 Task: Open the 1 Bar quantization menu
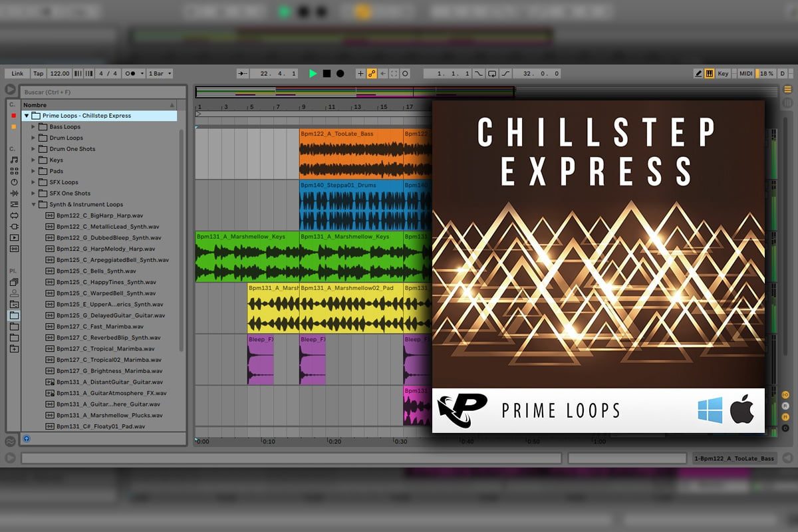(160, 74)
